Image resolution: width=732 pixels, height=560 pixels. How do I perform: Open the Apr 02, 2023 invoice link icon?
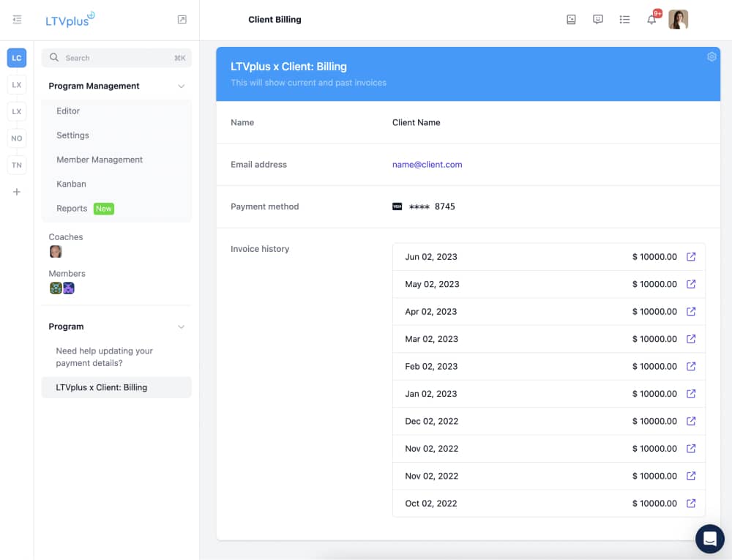pos(691,311)
